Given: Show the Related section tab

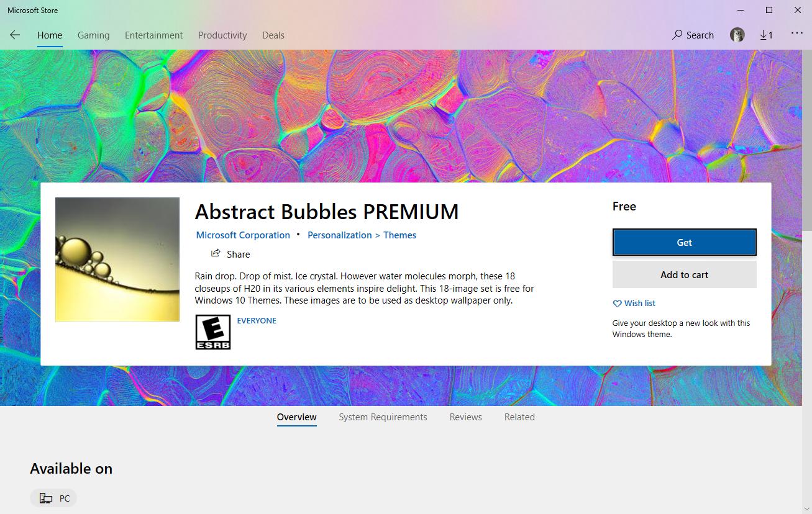Looking at the screenshot, I should (519, 417).
